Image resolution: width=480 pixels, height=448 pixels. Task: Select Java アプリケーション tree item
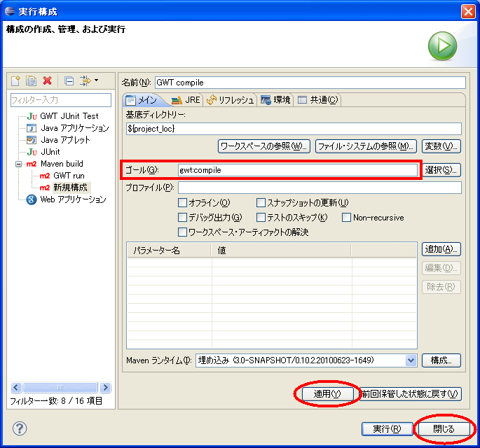75,128
